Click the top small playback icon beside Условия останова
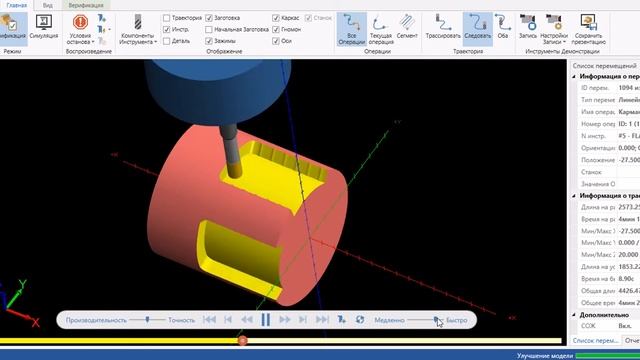Image resolution: width=640 pixels, height=360 pixels. point(102,18)
